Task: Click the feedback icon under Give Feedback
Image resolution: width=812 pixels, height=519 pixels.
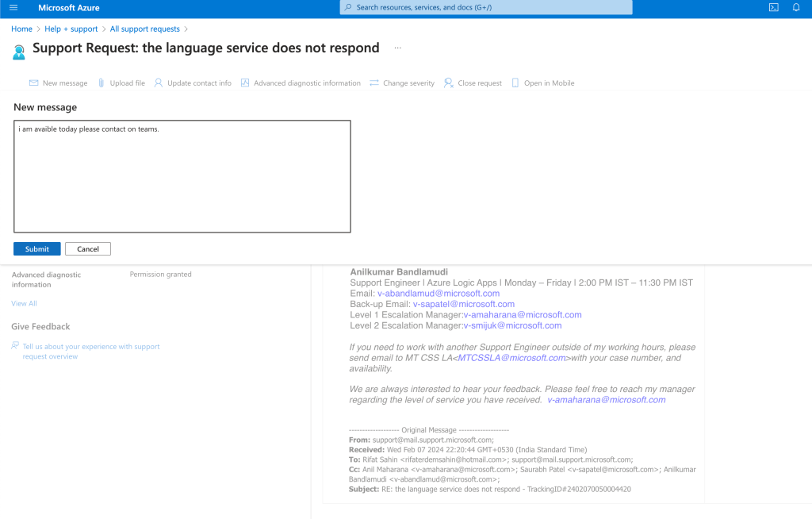Action: coord(15,346)
